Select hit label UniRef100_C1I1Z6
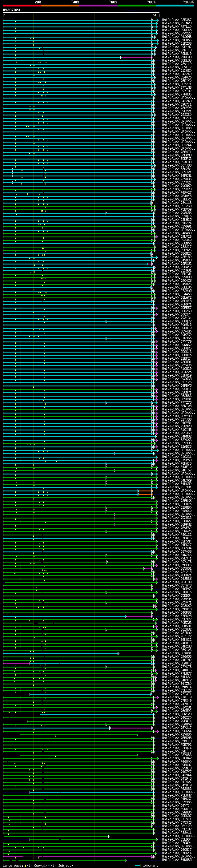Viewport: 197px width, 868px height. click(x=177, y=382)
